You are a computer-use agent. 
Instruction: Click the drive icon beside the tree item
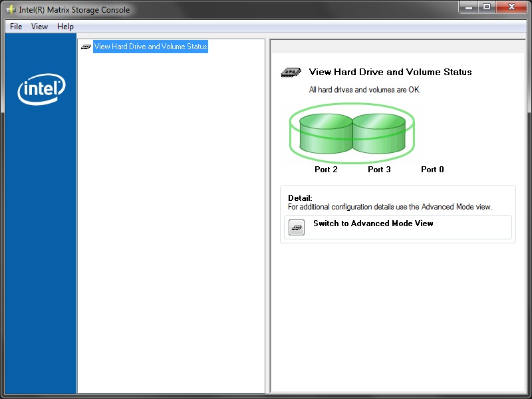pos(86,47)
